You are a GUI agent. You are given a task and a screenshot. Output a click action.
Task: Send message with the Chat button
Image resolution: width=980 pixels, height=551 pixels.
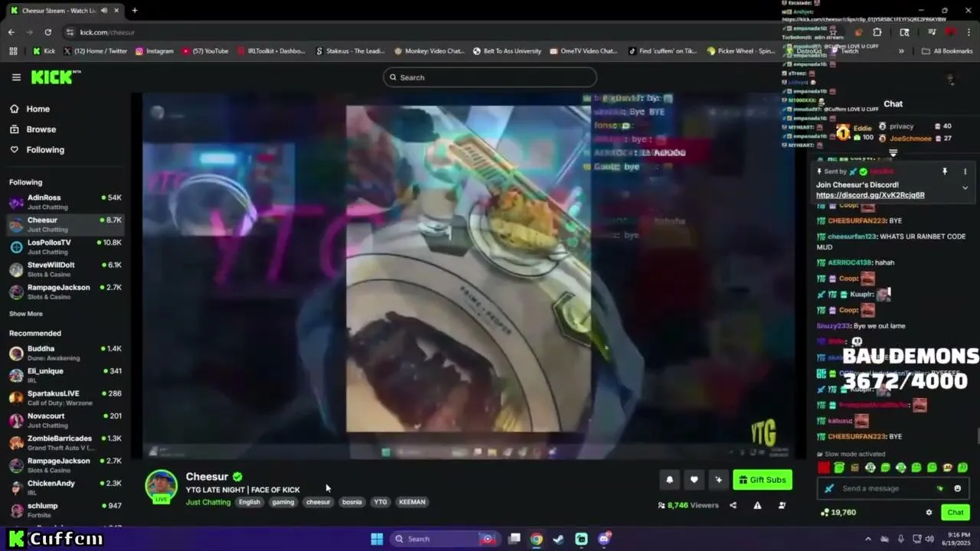pyautogui.click(x=955, y=512)
